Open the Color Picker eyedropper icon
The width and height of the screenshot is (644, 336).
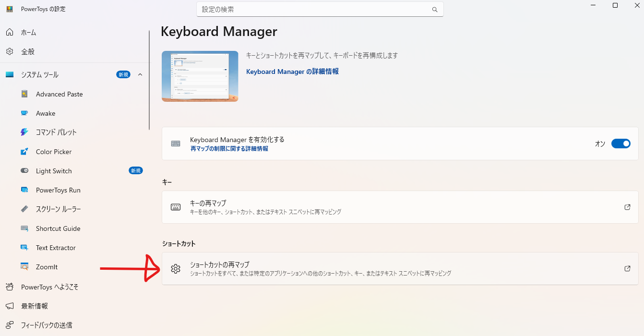click(24, 152)
